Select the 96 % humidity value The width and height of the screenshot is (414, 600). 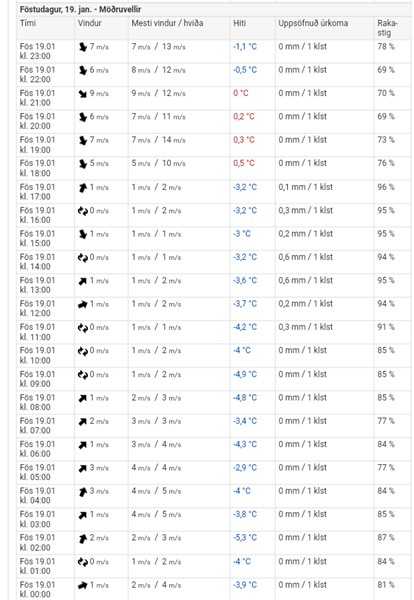(x=386, y=187)
